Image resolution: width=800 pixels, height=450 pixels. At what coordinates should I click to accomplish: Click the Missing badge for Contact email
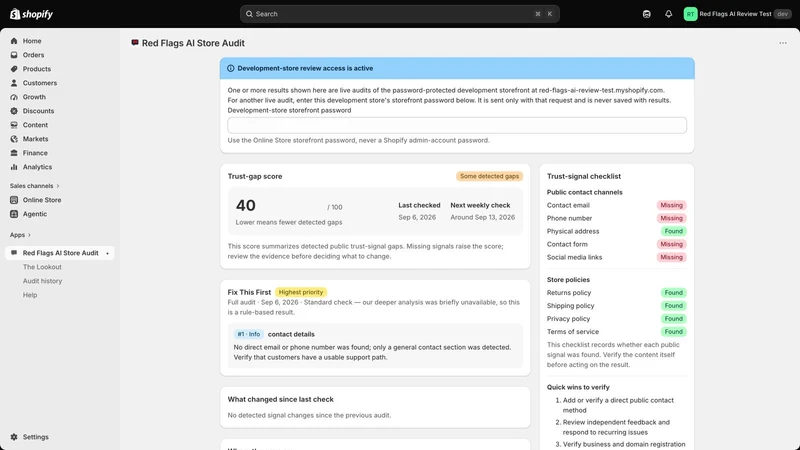click(x=671, y=205)
